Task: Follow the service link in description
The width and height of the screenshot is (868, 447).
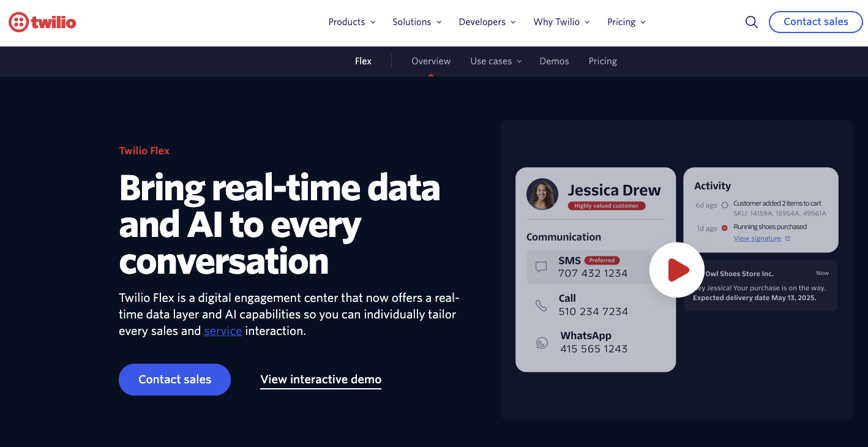Action: click(x=223, y=331)
